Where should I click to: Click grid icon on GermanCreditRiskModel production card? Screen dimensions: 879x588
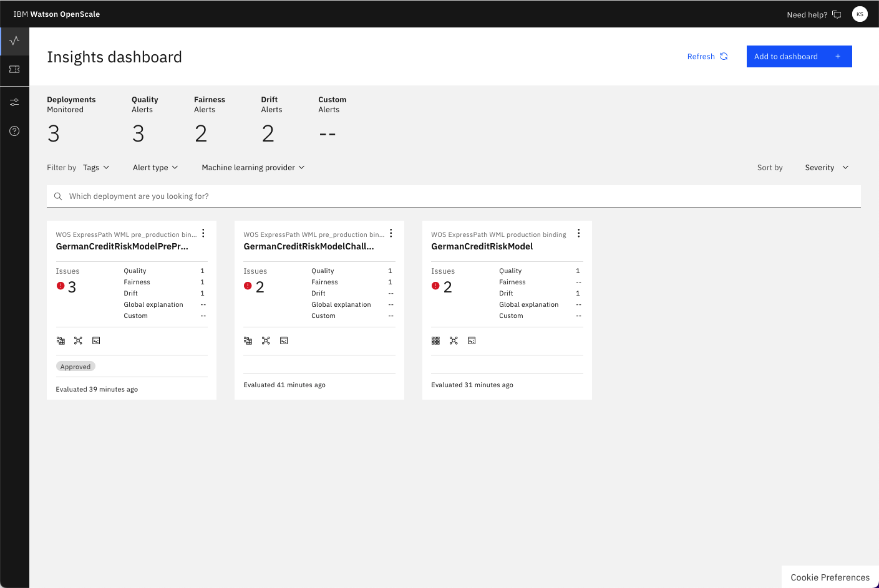(x=435, y=340)
